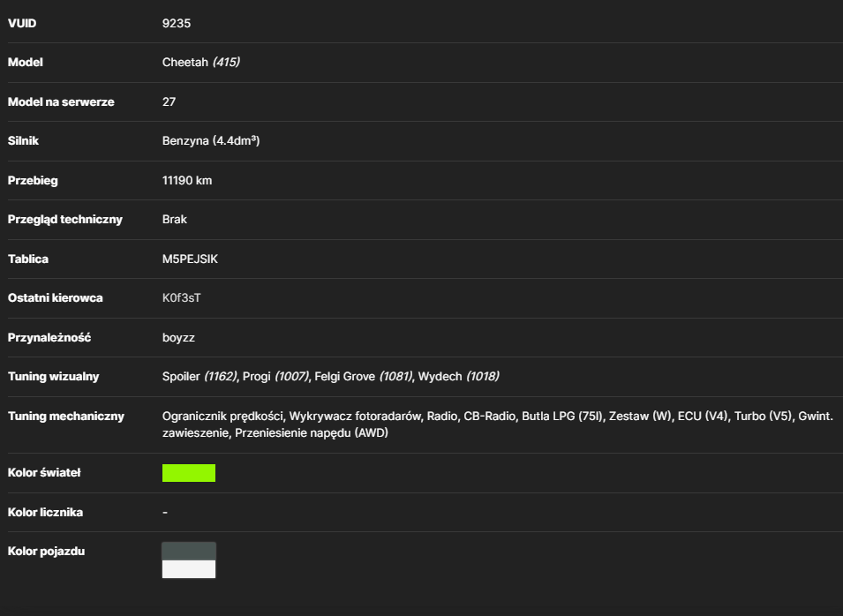Viewport: 843px width, 616px height.
Task: Click the green Kolor świateł swatch
Action: [189, 473]
